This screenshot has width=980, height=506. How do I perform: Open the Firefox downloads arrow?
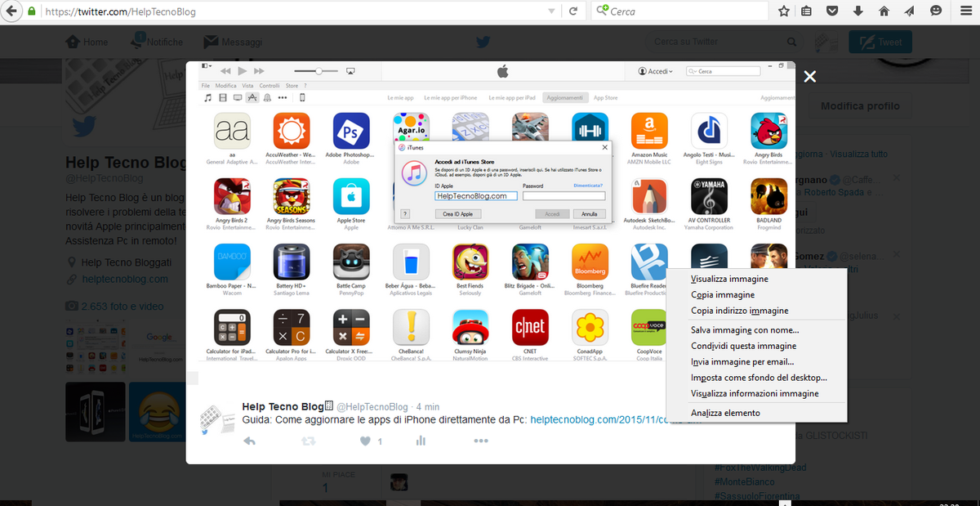pos(858,11)
